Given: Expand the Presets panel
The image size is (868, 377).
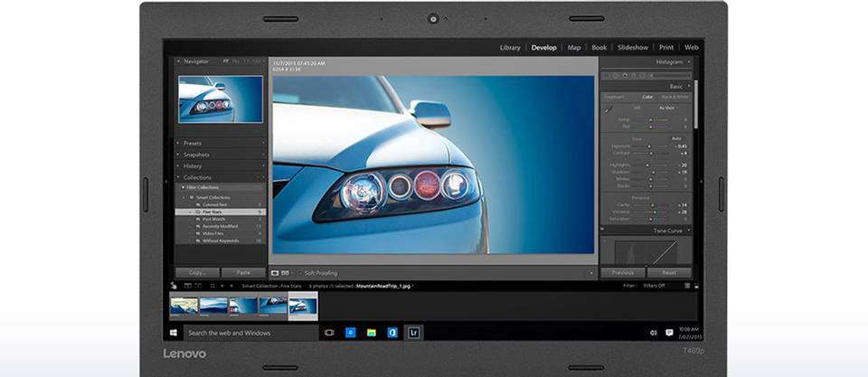Looking at the screenshot, I should tap(192, 143).
